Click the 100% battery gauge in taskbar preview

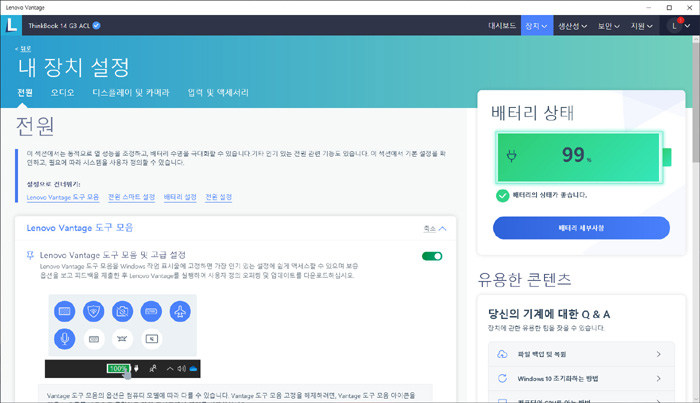coord(118,369)
